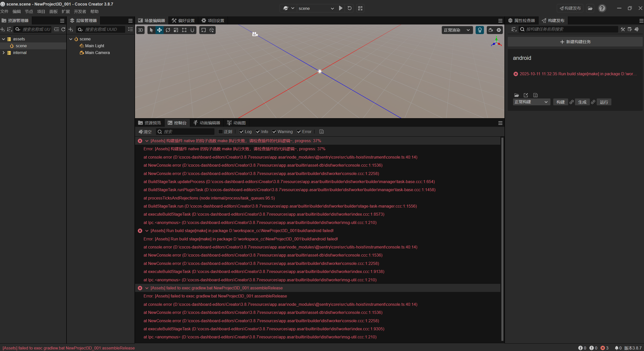The image size is (644, 351).
Task: Open the 正常构建 build mode dropdown
Action: tap(531, 102)
